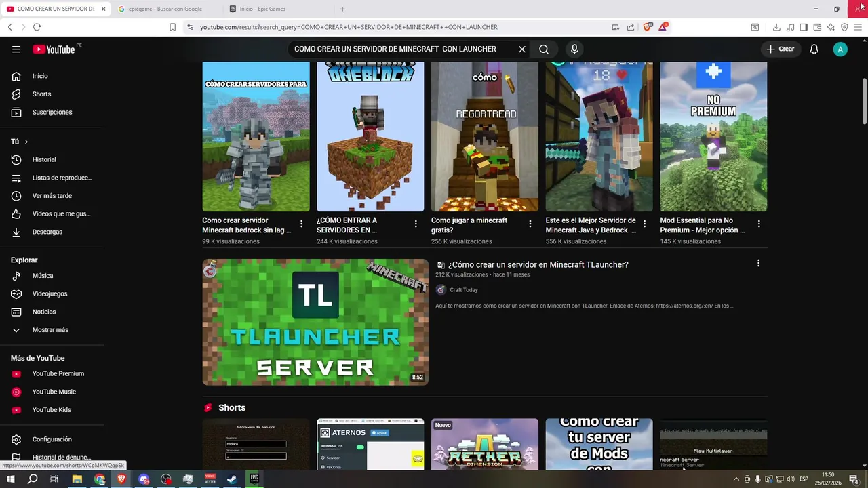This screenshot has width=868, height=488.
Task: Expand the Tú section
Action: 20,142
